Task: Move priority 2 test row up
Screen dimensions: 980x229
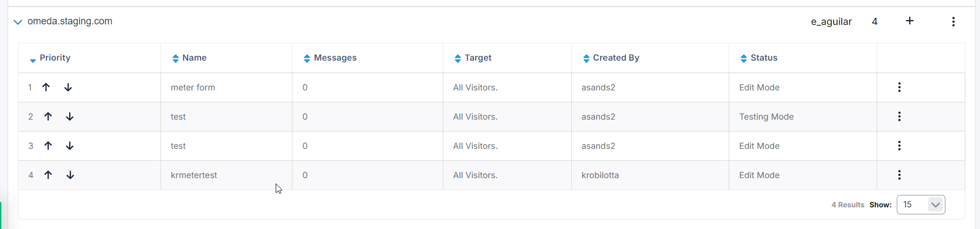Action: 48,116
